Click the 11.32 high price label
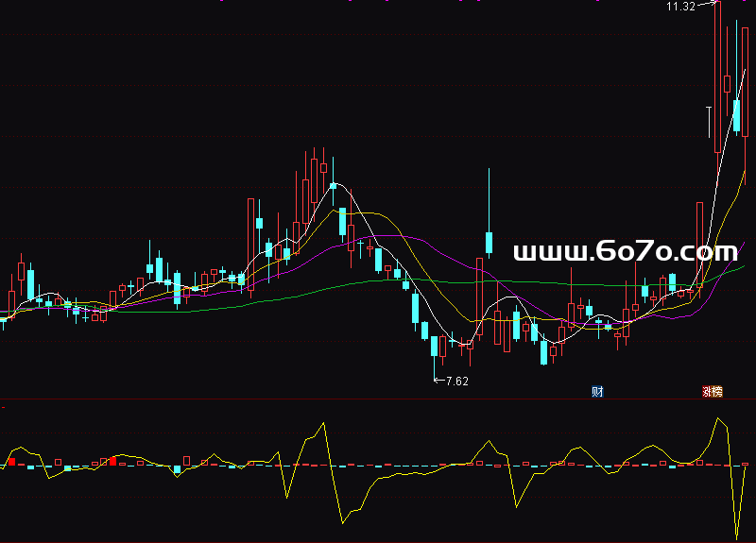Viewport: 756px width, 543px height. tap(679, 7)
